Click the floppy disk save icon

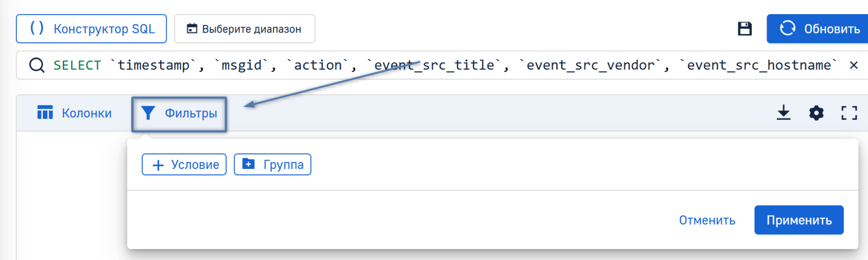(745, 29)
